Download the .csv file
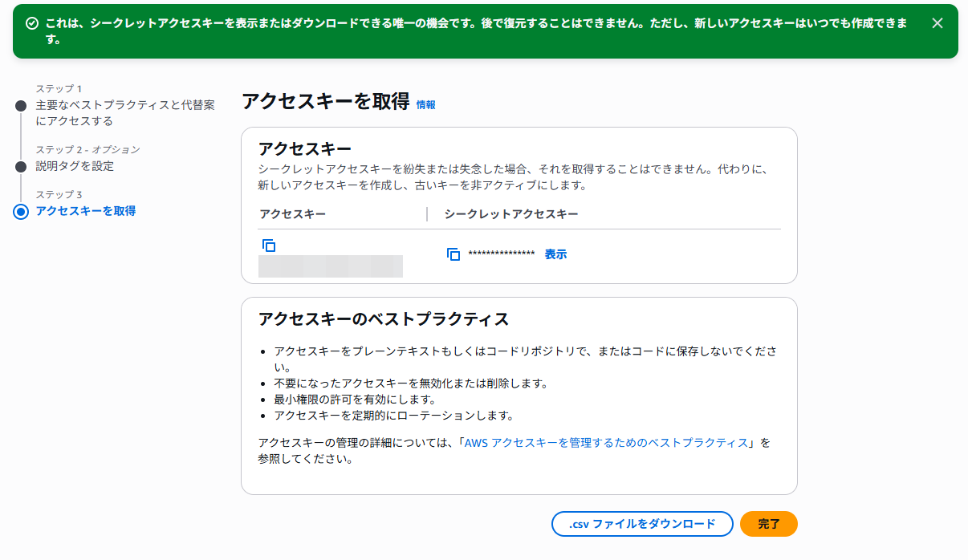This screenshot has height=560, width=968. pyautogui.click(x=642, y=524)
